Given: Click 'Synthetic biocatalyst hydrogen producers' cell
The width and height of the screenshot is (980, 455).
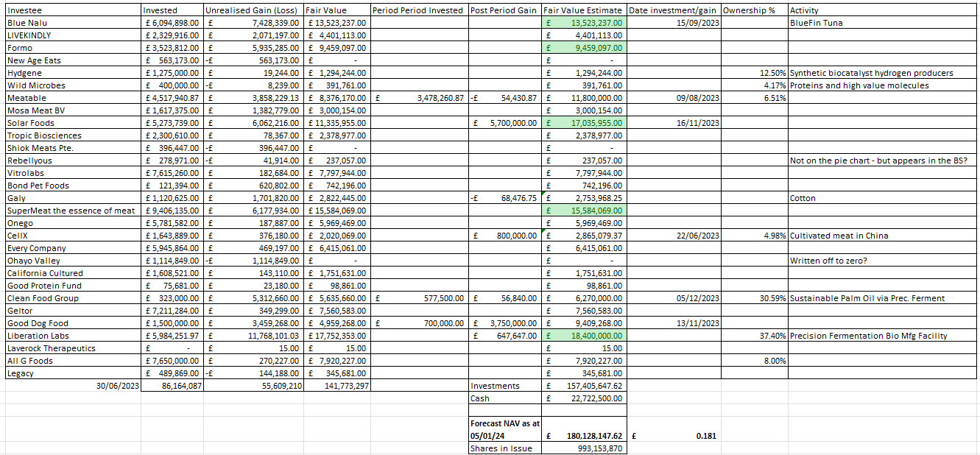Looking at the screenshot, I should coord(884,73).
